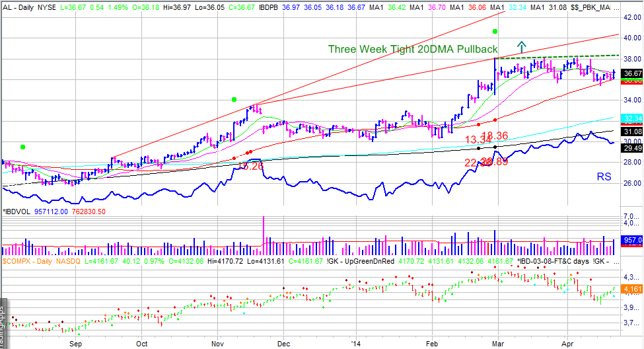Viewport: 644px width, 349px height.
Task: Click the "40.12" COMPX change value
Action: (131, 261)
